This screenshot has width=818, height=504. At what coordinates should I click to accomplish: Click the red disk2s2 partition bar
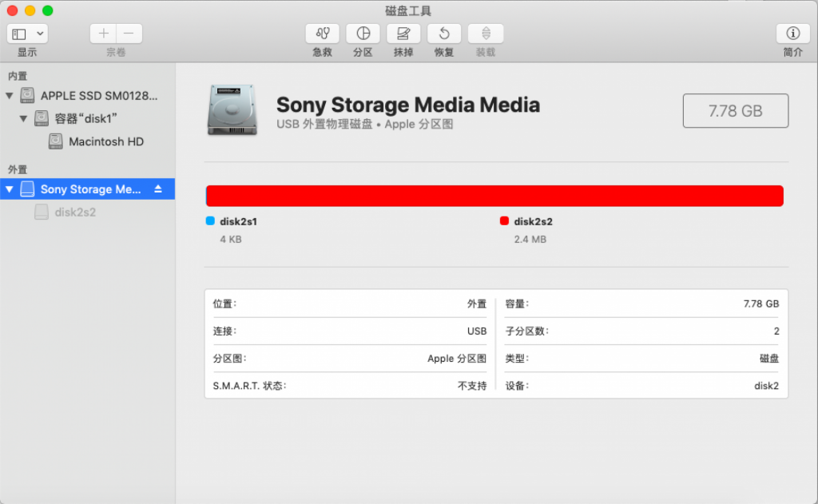click(494, 196)
